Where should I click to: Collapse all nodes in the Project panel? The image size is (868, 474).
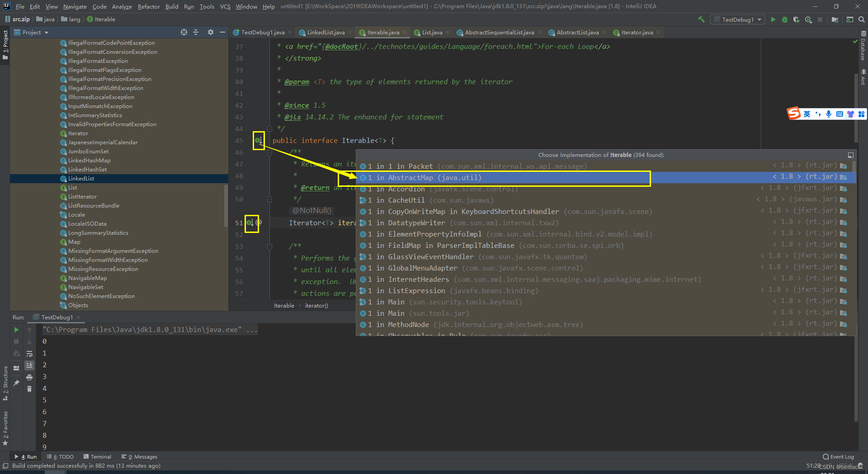point(196,32)
